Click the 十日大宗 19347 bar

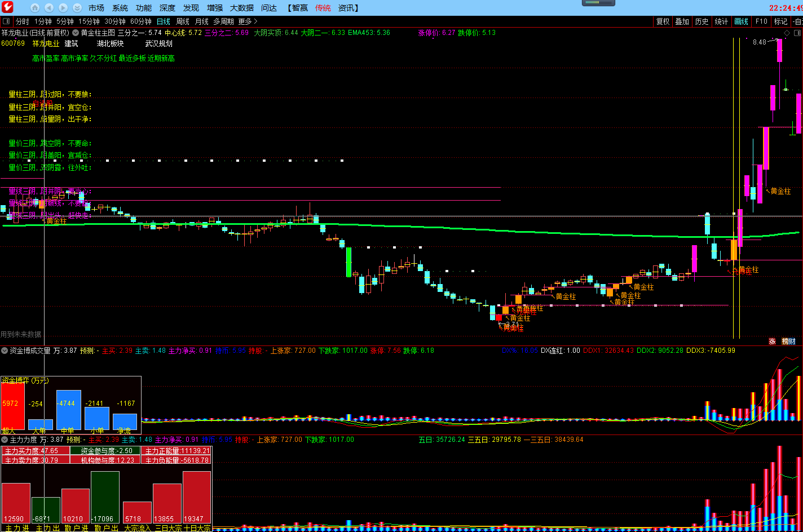pyautogui.click(x=197, y=498)
